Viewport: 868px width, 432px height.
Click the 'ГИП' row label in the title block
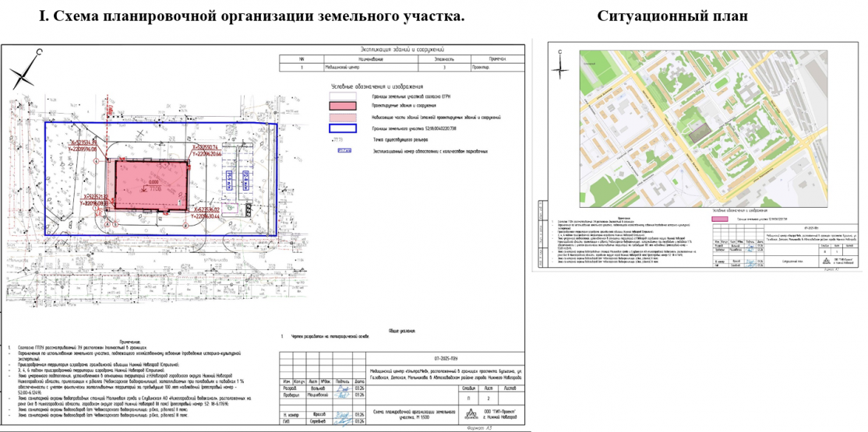tap(285, 421)
